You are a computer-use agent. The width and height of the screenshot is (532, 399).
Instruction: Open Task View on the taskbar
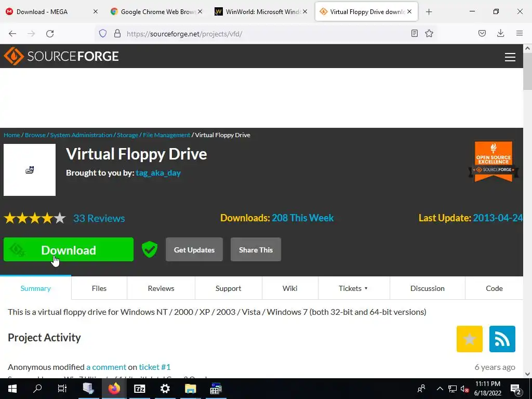click(x=62, y=389)
